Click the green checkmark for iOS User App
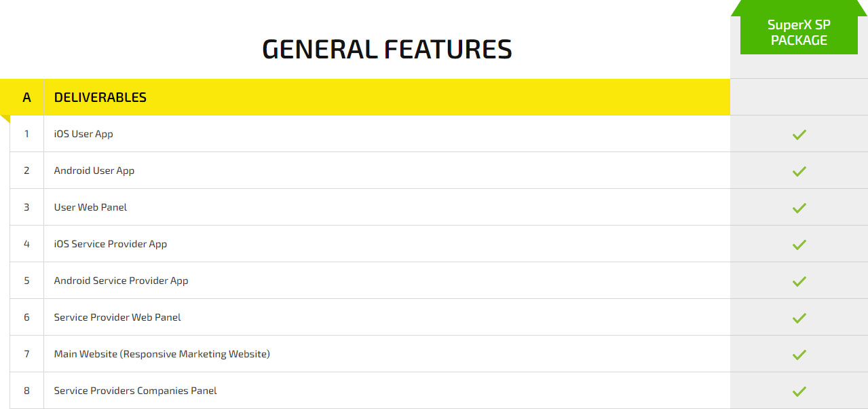Viewport: 868px width, 409px height. [799, 135]
